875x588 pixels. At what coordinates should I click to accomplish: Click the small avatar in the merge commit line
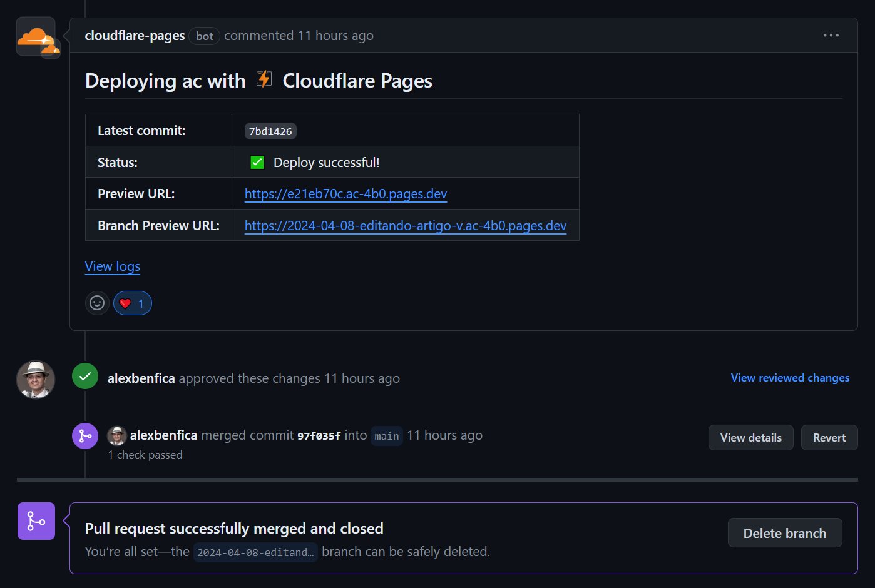tap(118, 435)
